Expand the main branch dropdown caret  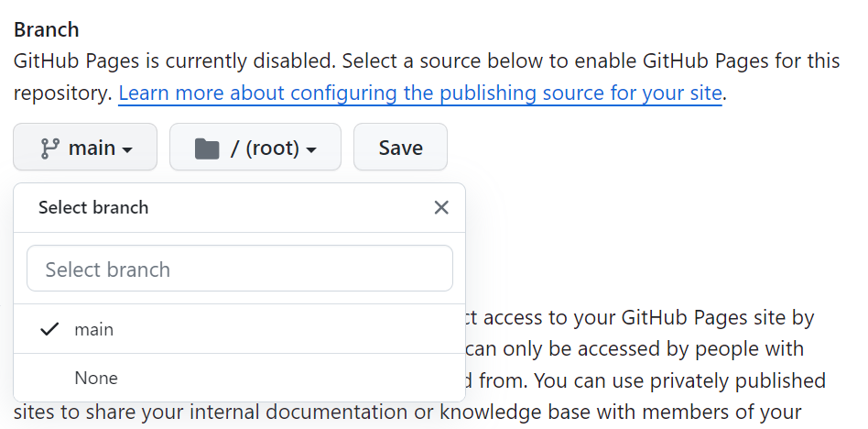point(127,149)
